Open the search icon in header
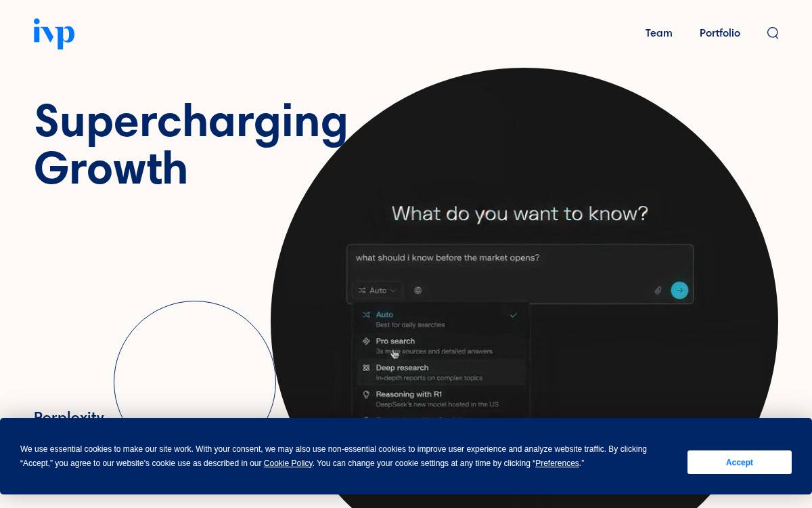Viewport: 812px width, 508px height. coord(773,33)
